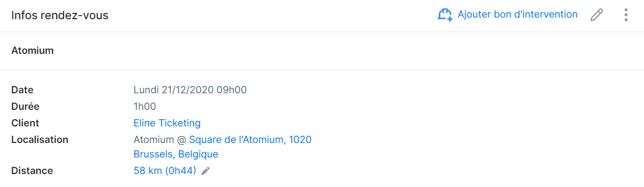Edit distance with the small pencil icon
The image size is (644, 187).
pos(206,171)
